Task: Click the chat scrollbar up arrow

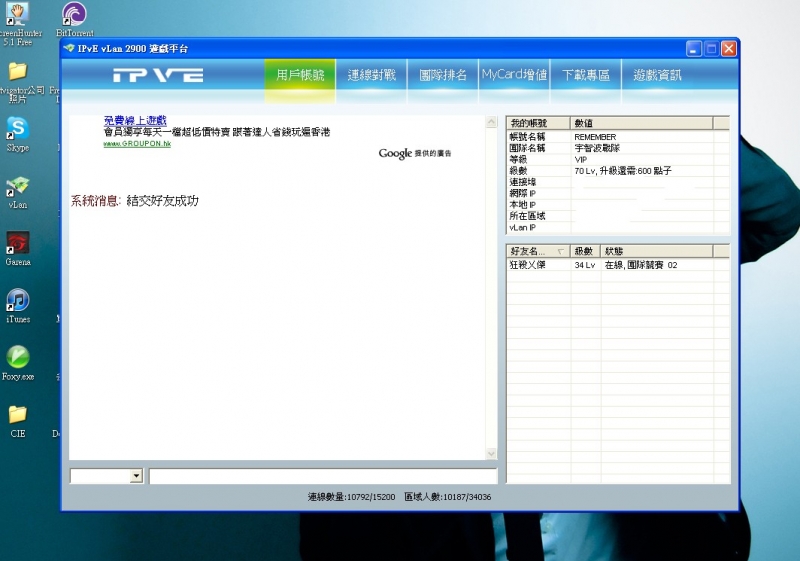Action: pyautogui.click(x=491, y=121)
